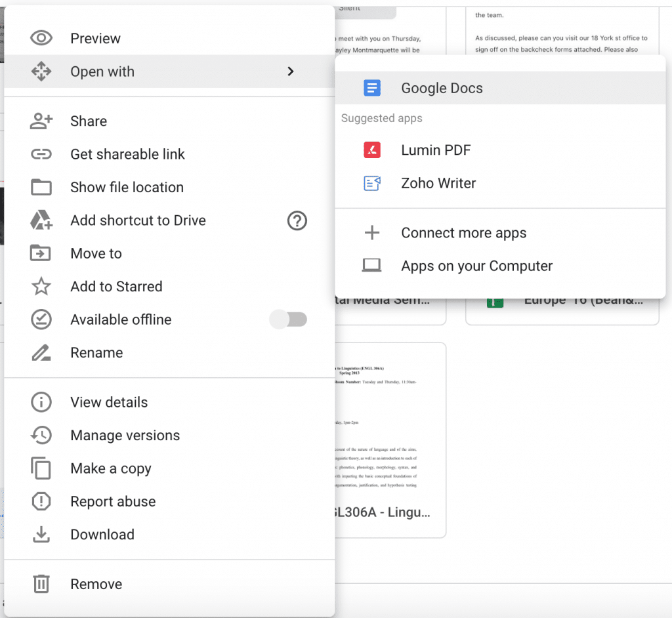Viewport: 672px width, 618px height.
Task: Select Apps on your Computer
Action: point(476,266)
